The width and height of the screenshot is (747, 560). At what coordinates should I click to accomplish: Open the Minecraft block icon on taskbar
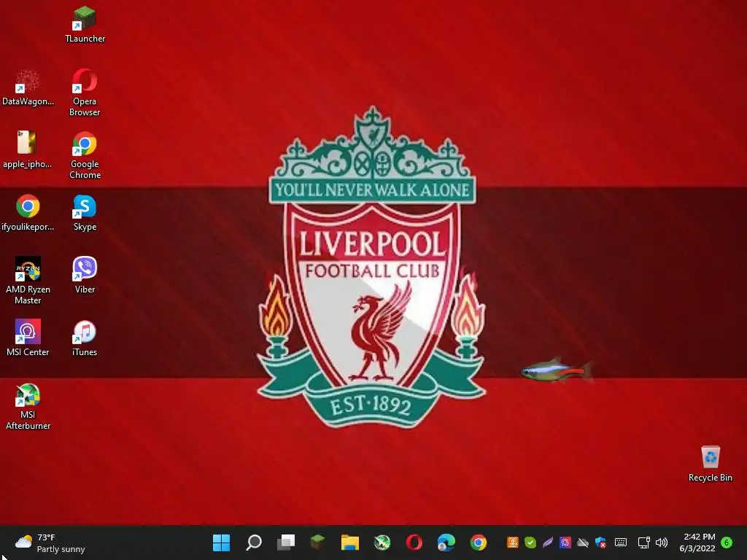coord(318,542)
